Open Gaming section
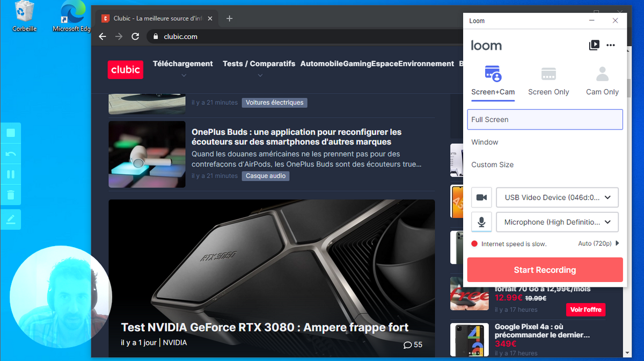 (x=357, y=63)
